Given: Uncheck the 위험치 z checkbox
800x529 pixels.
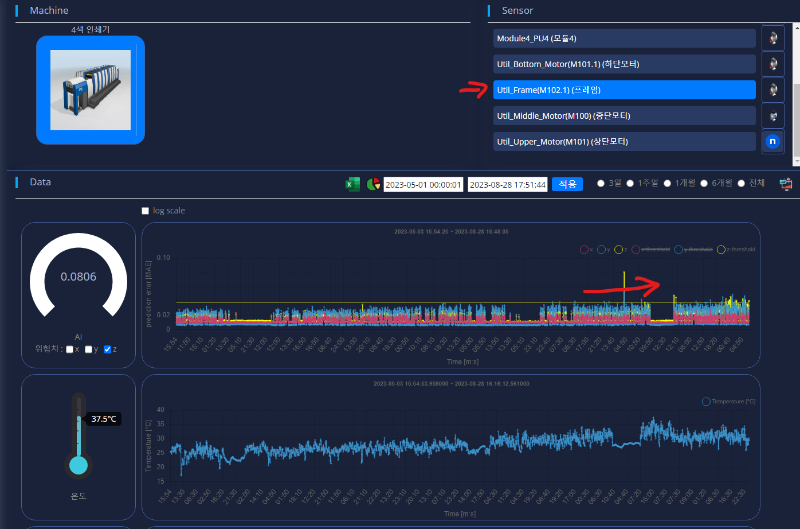Looking at the screenshot, I should coord(107,349).
